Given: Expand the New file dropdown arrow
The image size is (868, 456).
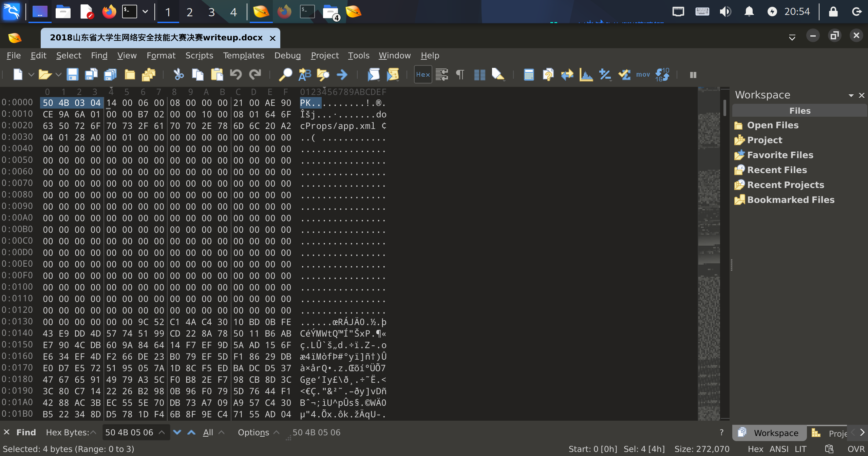Looking at the screenshot, I should (x=31, y=75).
